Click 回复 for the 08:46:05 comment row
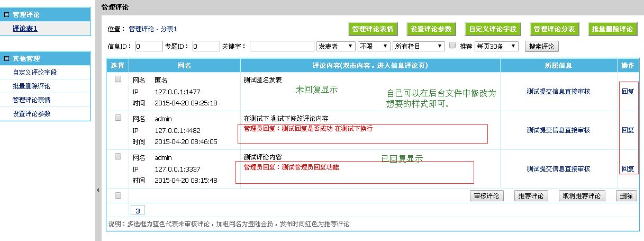 tap(628, 130)
